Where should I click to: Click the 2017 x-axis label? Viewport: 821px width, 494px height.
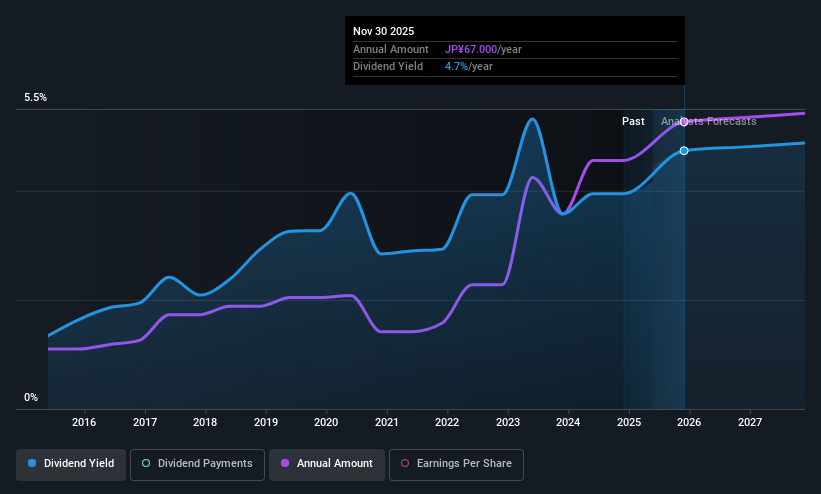145,422
